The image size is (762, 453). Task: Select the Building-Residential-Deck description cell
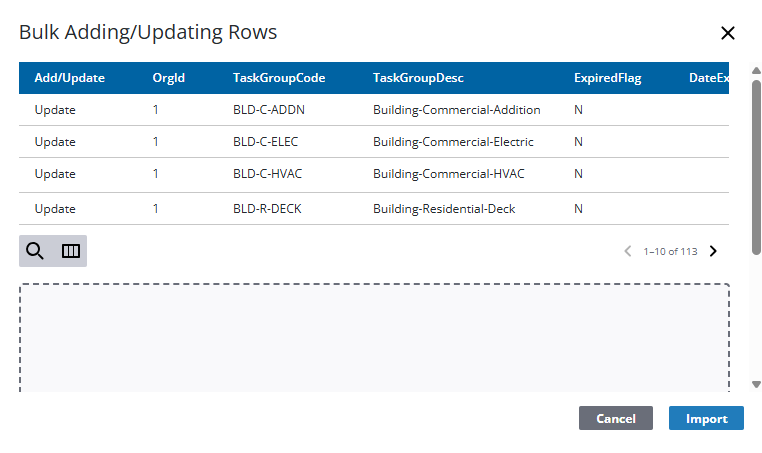point(444,209)
